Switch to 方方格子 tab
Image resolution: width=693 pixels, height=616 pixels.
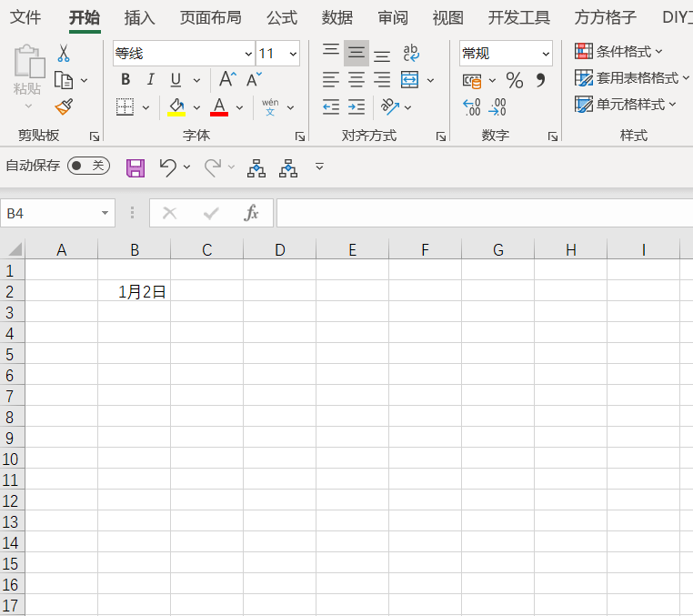tap(606, 17)
